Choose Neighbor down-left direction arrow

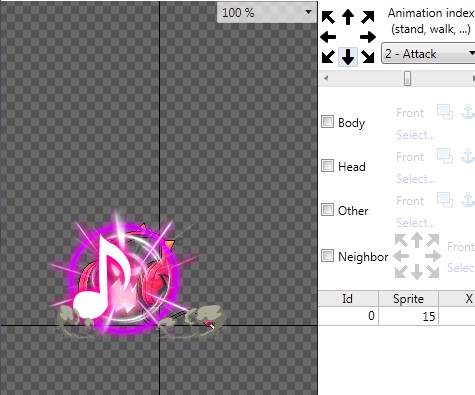point(401,272)
